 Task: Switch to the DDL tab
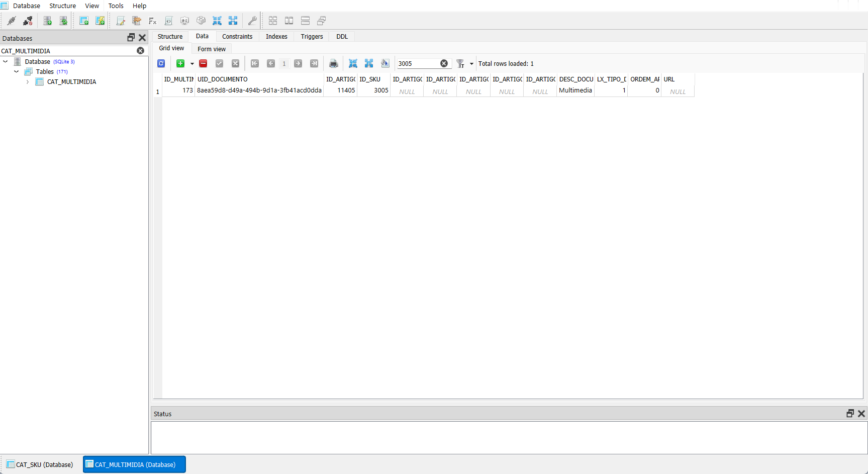[342, 36]
